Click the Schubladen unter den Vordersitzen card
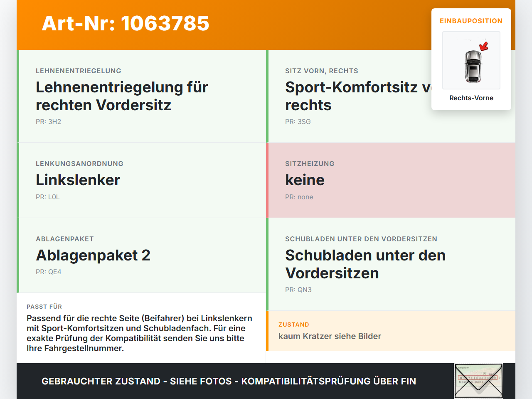Image resolution: width=532 pixels, height=399 pixels. (x=391, y=264)
